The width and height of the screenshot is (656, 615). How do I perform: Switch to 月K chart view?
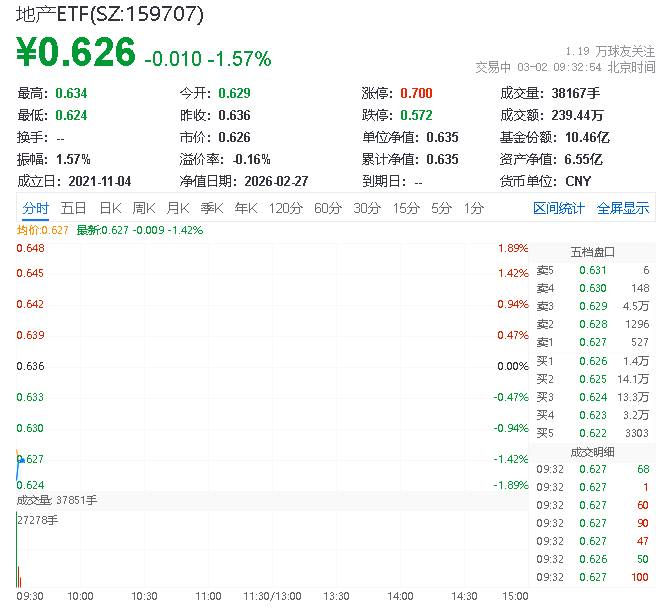(x=177, y=208)
